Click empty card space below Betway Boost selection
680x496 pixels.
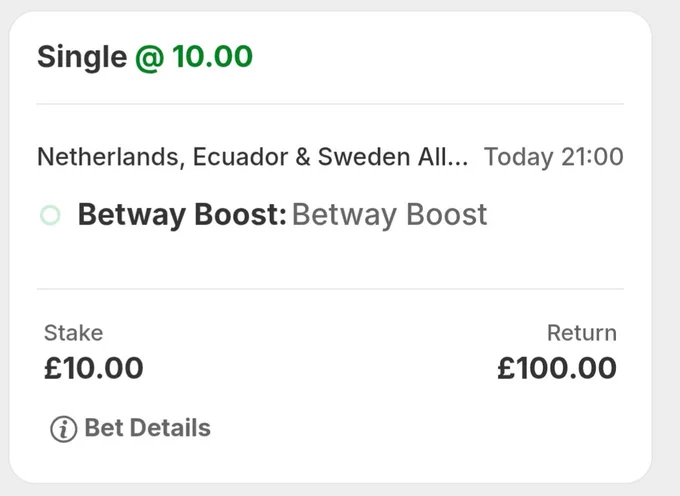click(330, 258)
